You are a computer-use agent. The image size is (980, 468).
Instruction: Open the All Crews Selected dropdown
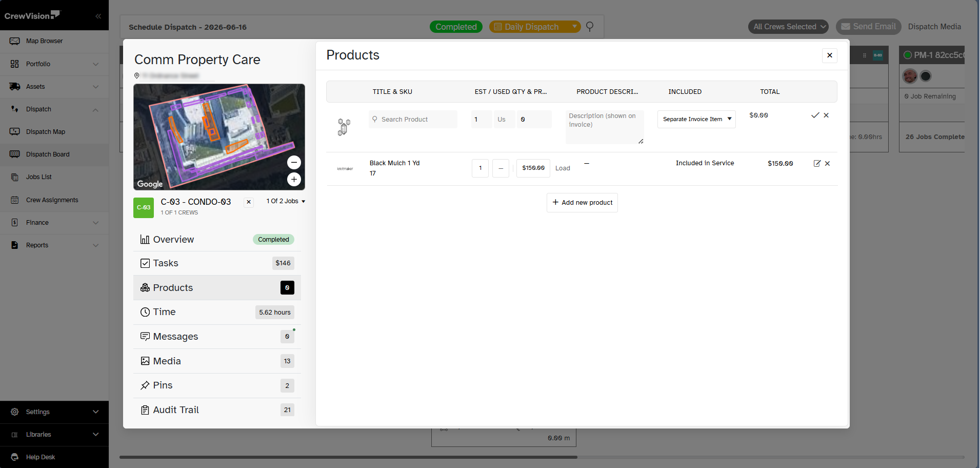click(788, 27)
